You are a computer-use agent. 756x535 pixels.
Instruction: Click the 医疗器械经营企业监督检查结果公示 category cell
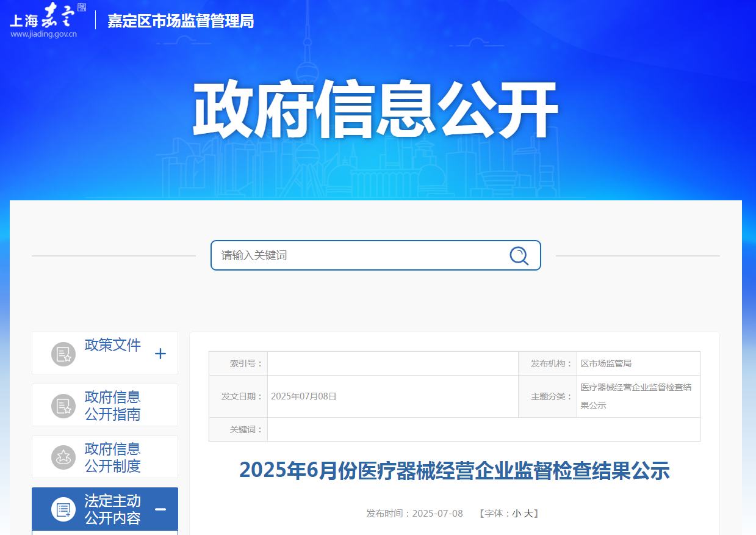[x=638, y=396]
